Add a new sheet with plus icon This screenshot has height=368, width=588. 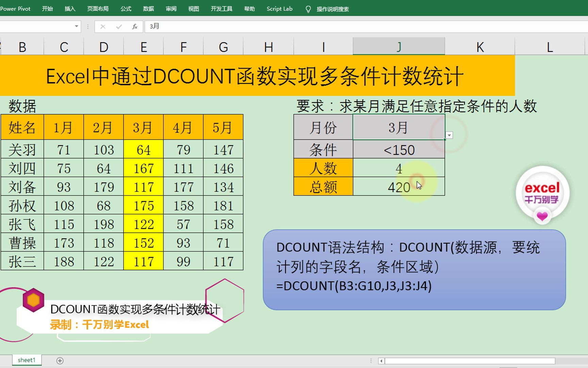coord(60,361)
